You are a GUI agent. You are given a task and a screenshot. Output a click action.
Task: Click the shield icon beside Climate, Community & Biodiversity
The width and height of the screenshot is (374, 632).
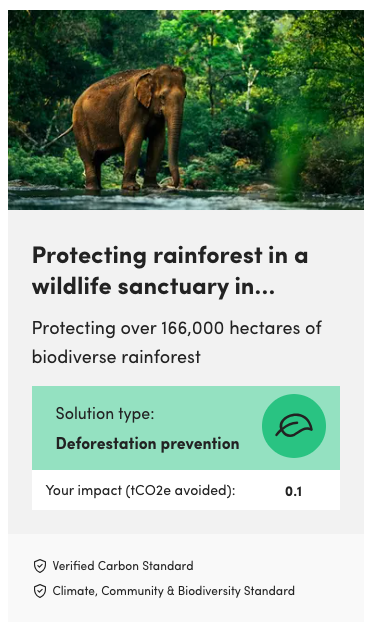(39, 591)
